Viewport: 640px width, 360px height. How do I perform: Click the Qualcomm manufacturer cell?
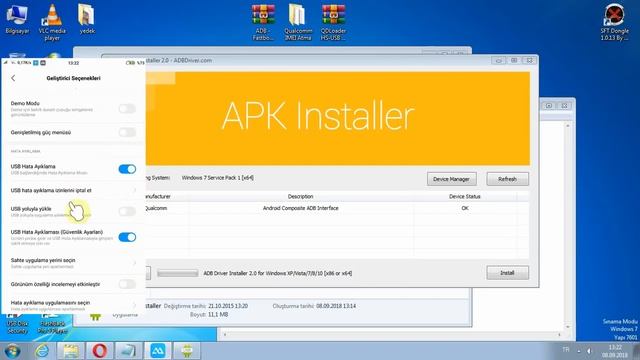point(157,208)
